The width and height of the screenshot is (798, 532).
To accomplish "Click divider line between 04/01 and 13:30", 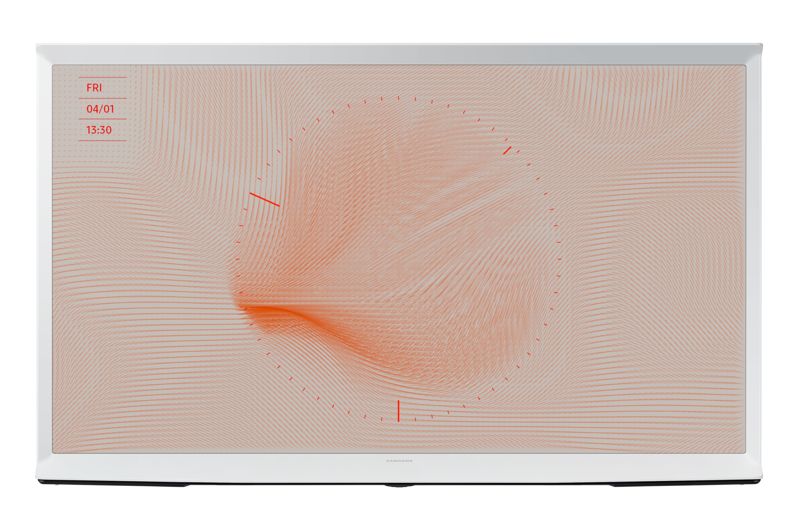I will click(102, 119).
